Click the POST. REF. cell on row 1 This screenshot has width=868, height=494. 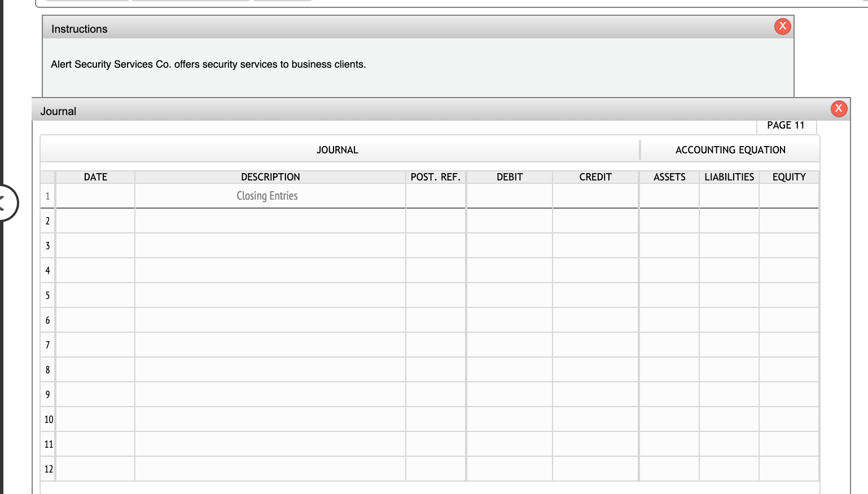[x=435, y=196]
